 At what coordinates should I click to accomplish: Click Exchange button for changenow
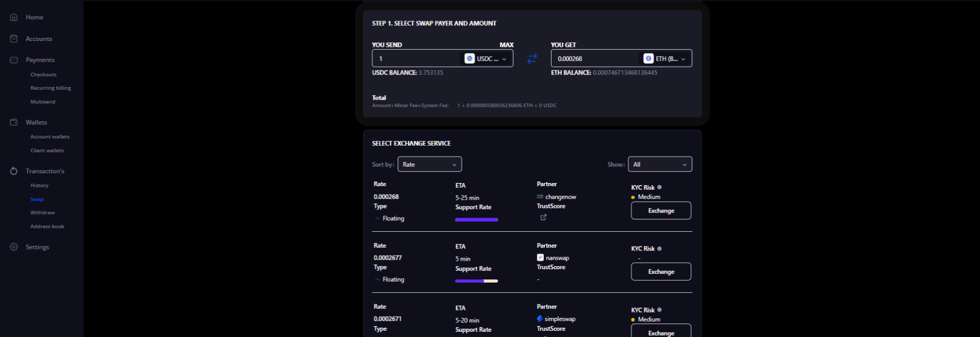point(661,210)
